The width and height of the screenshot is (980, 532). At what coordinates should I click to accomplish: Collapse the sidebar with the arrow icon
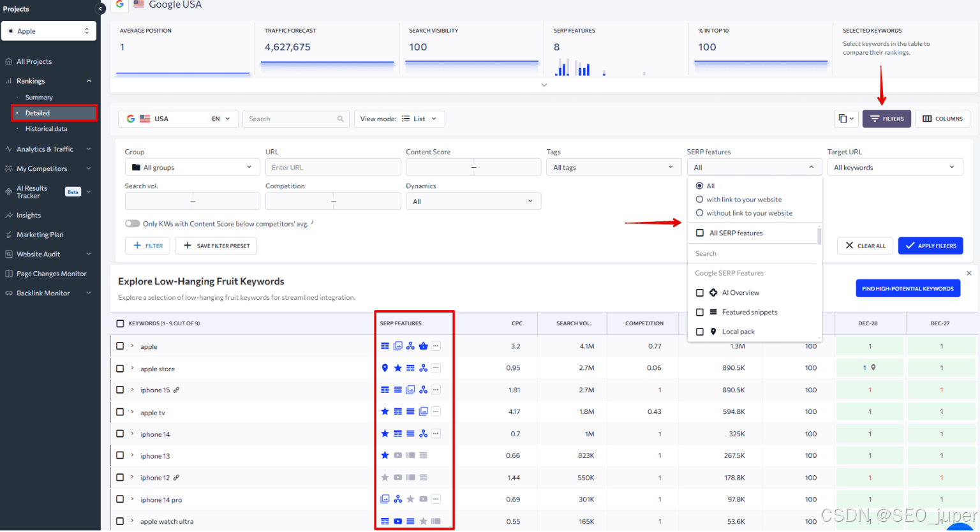pos(100,9)
